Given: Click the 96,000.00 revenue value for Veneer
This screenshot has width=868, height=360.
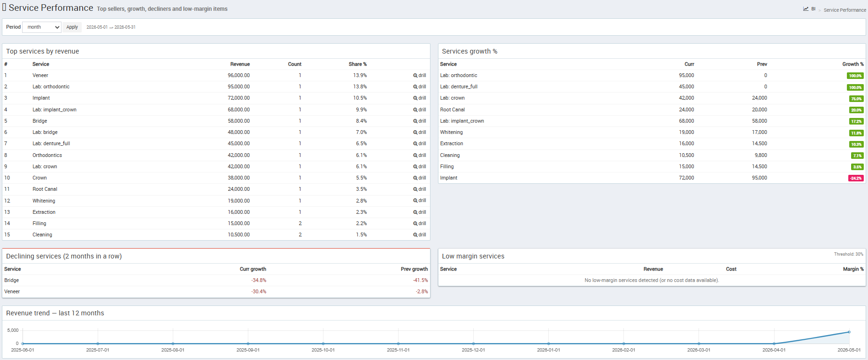Looking at the screenshot, I should pos(238,75).
